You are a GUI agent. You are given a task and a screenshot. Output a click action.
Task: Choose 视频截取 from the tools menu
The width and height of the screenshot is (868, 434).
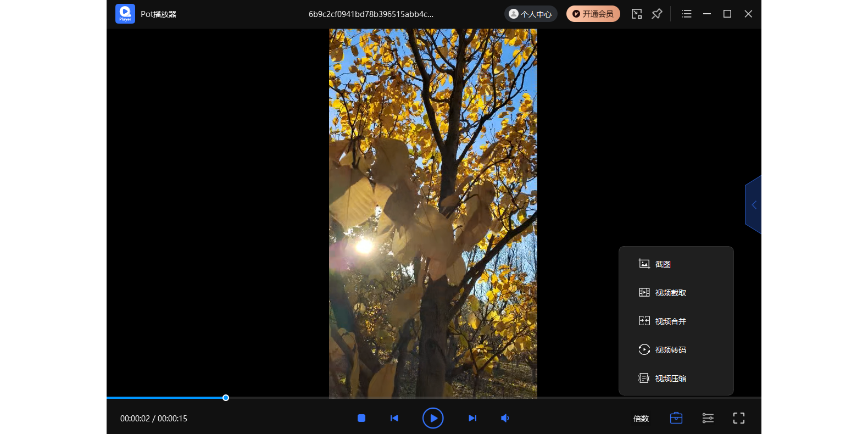[x=670, y=293]
